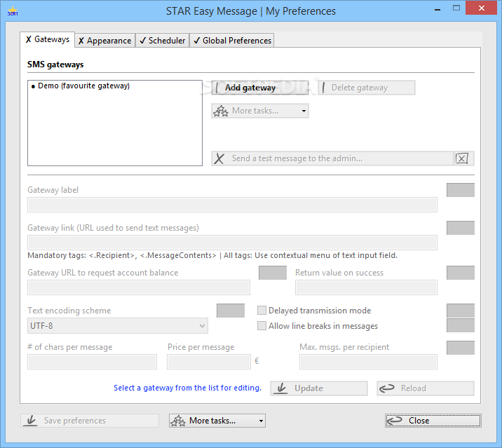Click the download arrow icon on Save preferences
Viewport: 502px width, 448px height.
tap(32, 421)
